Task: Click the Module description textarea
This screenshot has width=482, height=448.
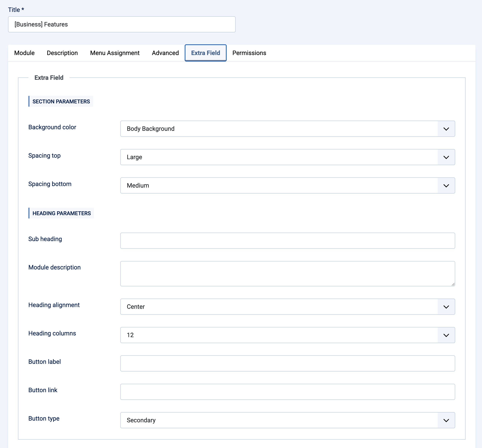Action: (x=287, y=273)
